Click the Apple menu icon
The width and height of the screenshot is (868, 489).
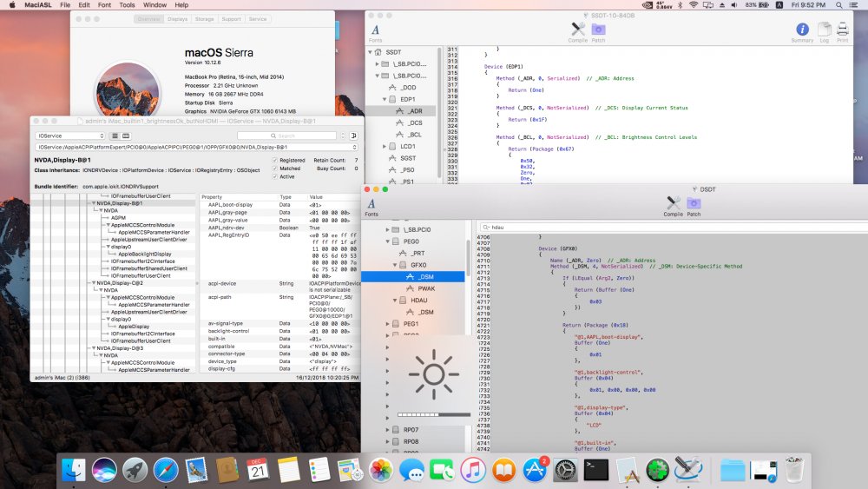tap(12, 5)
